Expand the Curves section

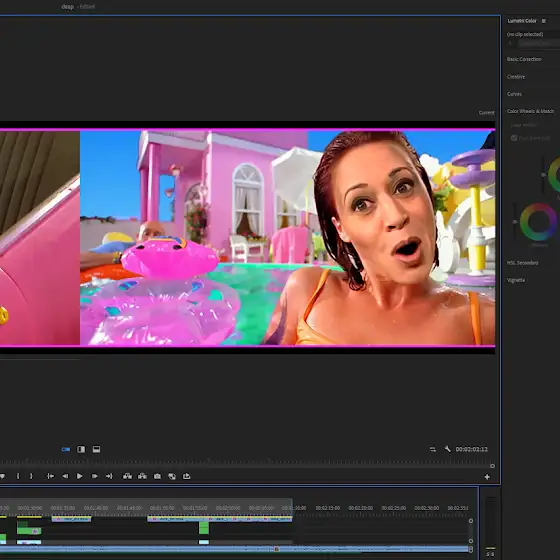514,94
